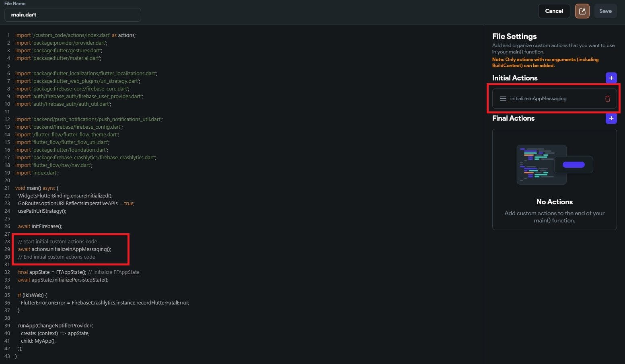Viewport: 625px width, 364px height.
Task: Add a new Final Action with plus
Action: pos(611,118)
